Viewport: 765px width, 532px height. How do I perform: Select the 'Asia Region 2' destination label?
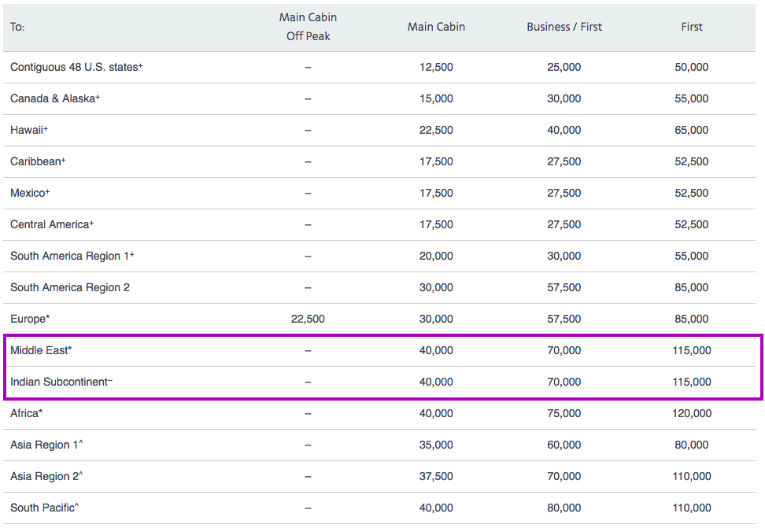(46, 476)
